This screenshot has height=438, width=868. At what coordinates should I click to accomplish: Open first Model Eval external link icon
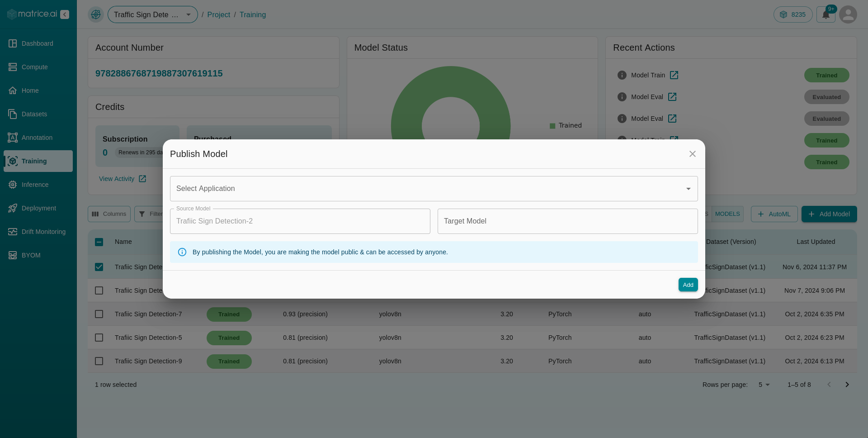(x=672, y=97)
